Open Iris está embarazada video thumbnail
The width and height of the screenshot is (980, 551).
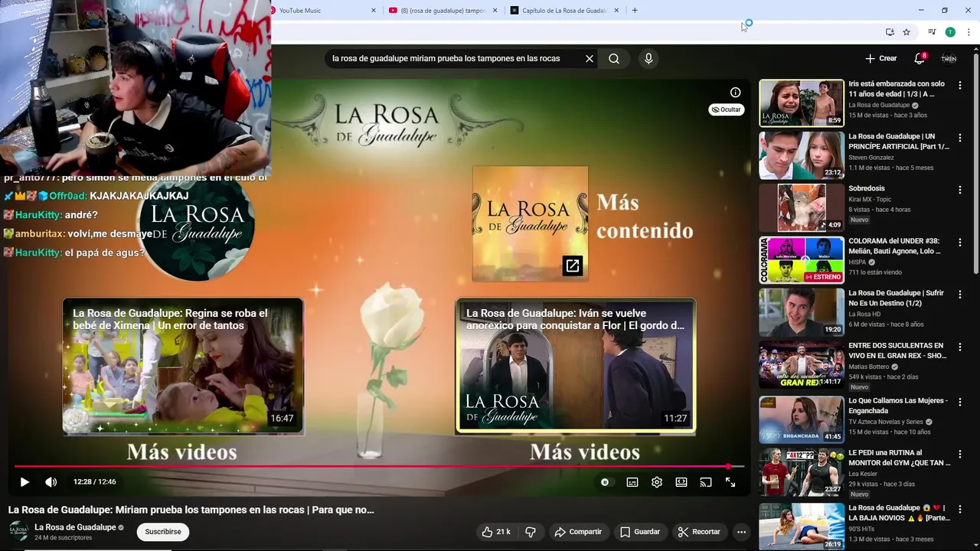point(802,103)
